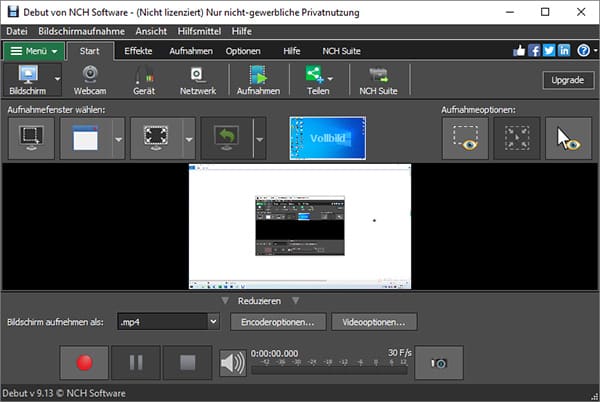Expand the Teilen dropdown arrow
This screenshot has width=600, height=402.
click(x=331, y=79)
